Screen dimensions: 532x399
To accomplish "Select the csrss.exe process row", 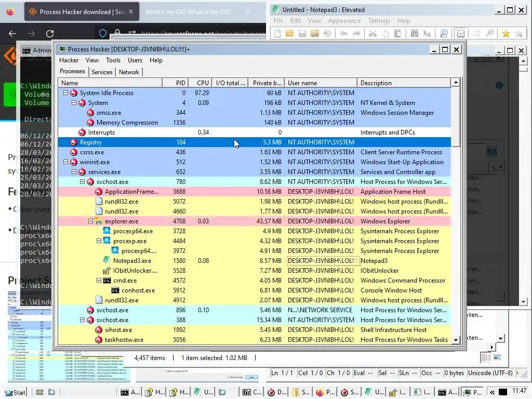I will (255, 152).
